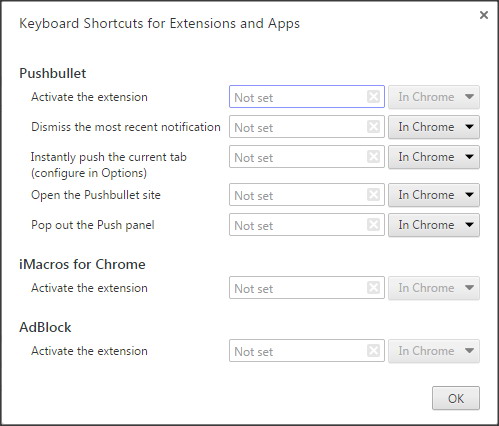Viewport: 499px width, 426px height.
Task: Focus Dismiss the most recent notification field
Action: [x=307, y=127]
